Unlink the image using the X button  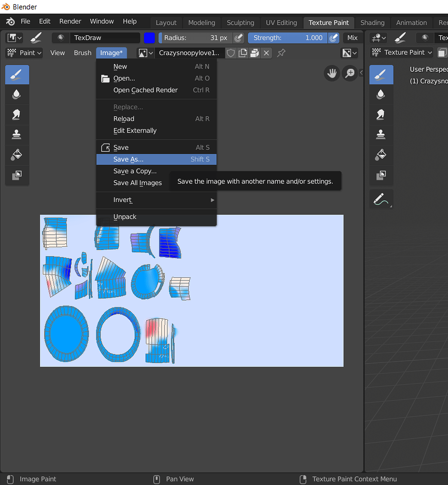point(266,53)
